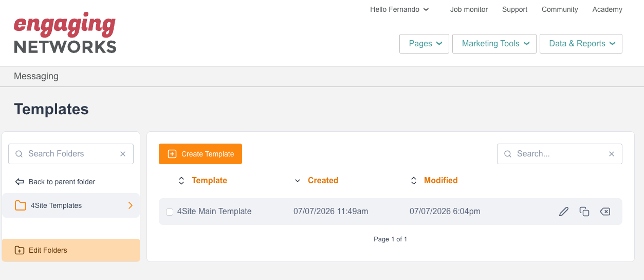Click the back arrow icon to parent folder

20,182
